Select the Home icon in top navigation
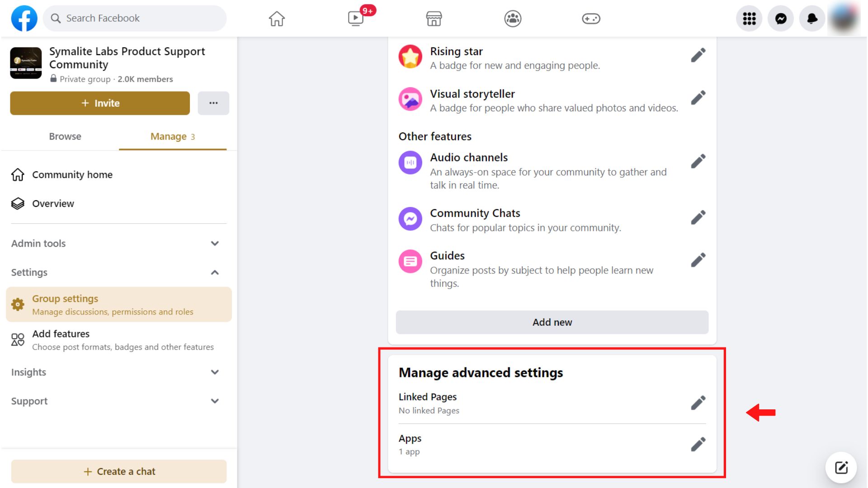Image resolution: width=868 pixels, height=488 pixels. coord(276,19)
